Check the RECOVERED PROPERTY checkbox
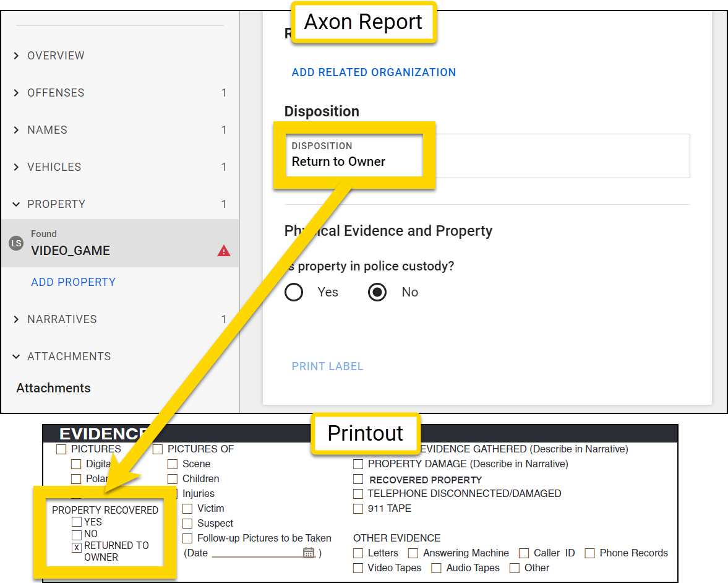The height and width of the screenshot is (583, 728). (x=358, y=479)
